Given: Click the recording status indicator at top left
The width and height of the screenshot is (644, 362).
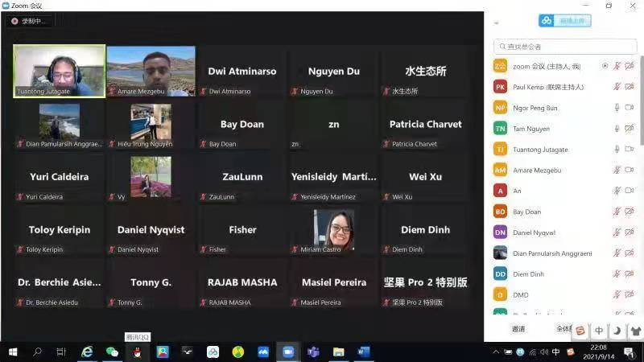Looking at the screenshot, I should 29,21.
